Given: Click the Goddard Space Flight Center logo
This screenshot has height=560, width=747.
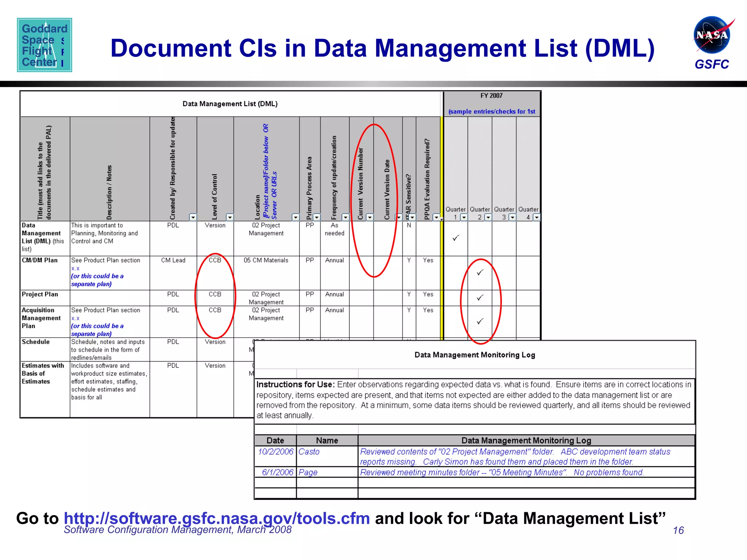Looking at the screenshot, I should [44, 45].
